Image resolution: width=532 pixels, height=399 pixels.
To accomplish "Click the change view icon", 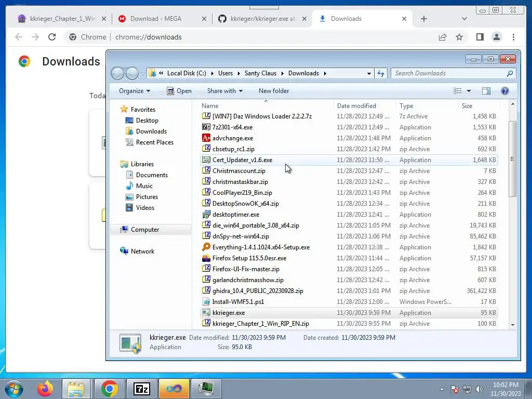I will 457,91.
